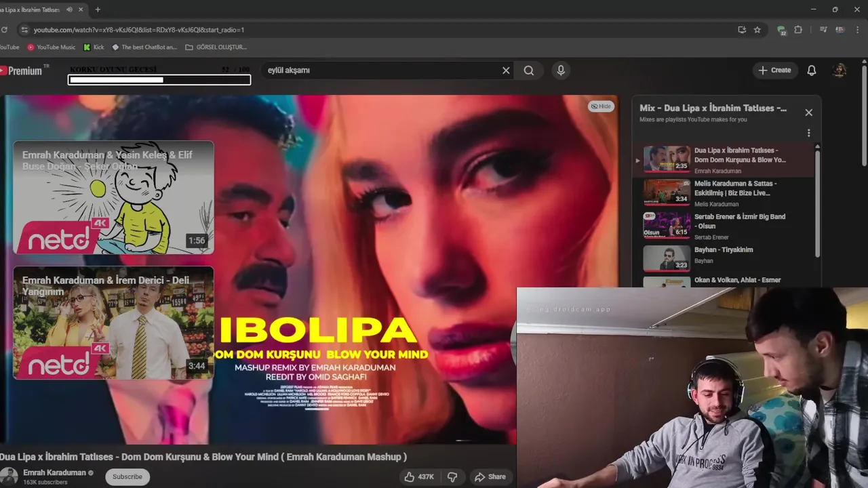Dislike the video
Viewport: 868px width, 488px height.
[x=452, y=477]
